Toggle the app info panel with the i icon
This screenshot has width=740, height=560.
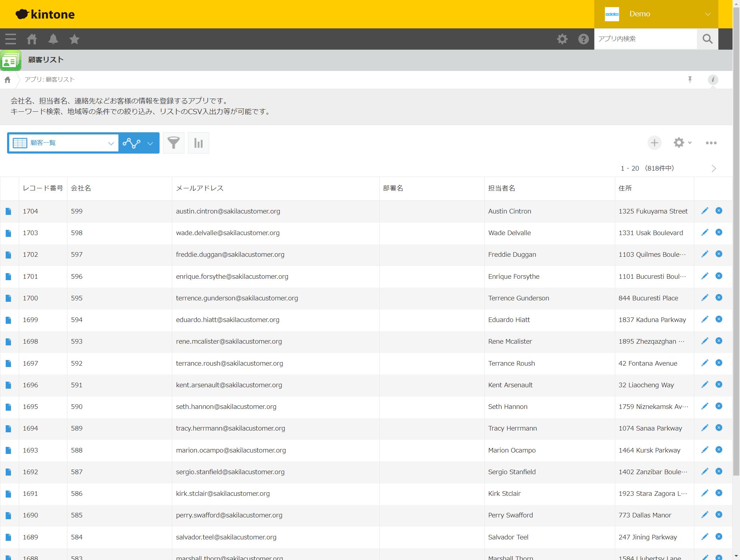point(713,79)
